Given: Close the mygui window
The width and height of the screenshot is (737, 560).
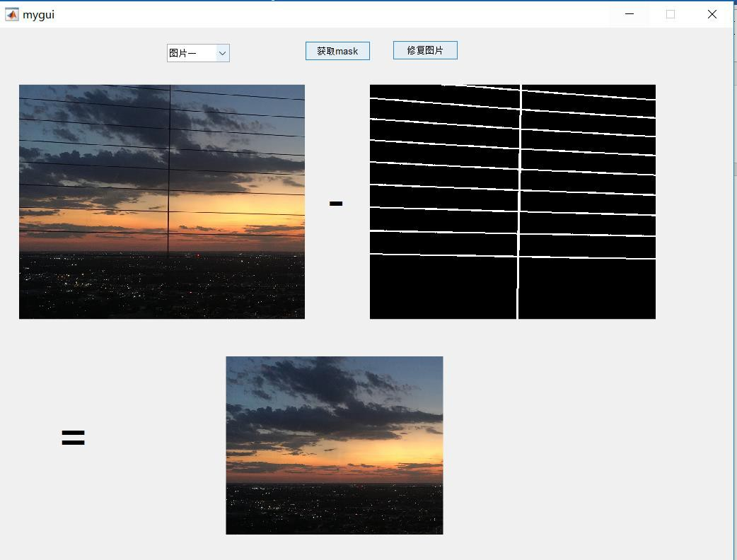Looking at the screenshot, I should click(712, 15).
